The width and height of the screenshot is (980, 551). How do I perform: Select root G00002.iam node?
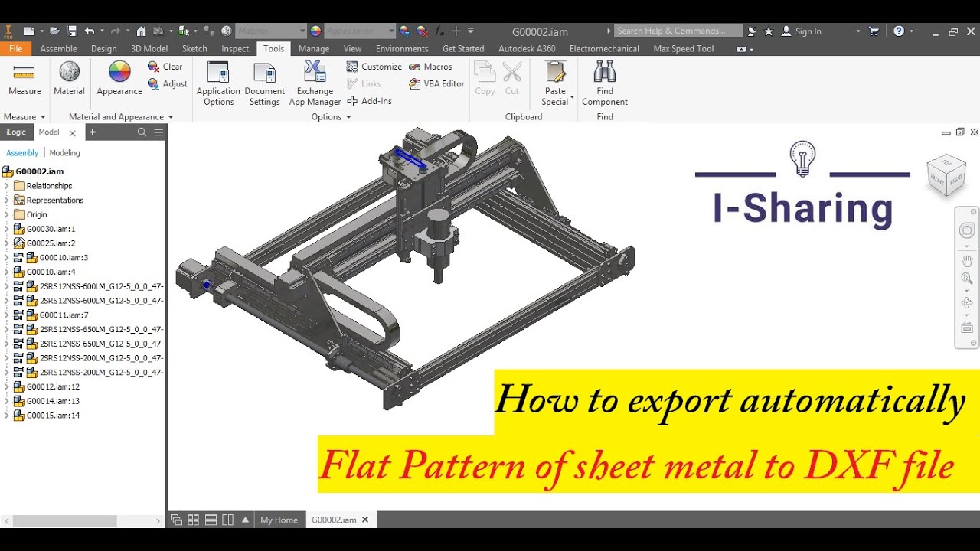click(40, 171)
